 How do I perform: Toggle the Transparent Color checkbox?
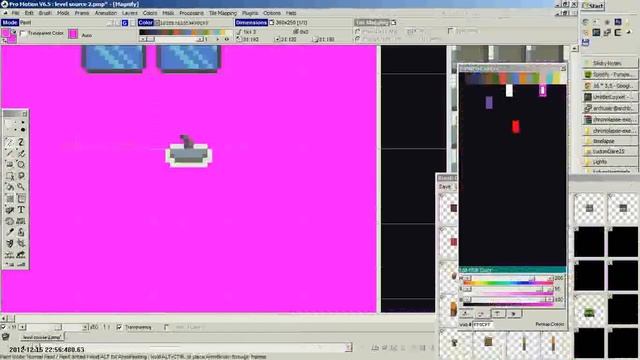coord(23,33)
